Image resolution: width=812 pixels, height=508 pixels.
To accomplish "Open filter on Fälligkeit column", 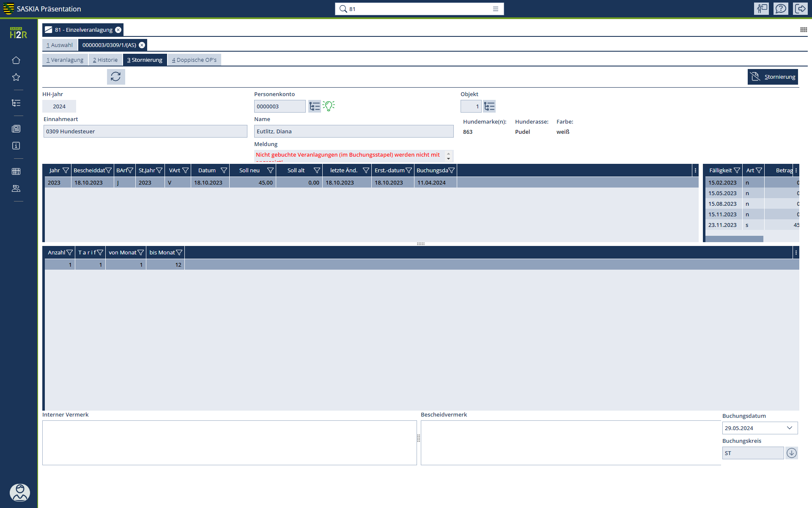I will (737, 171).
